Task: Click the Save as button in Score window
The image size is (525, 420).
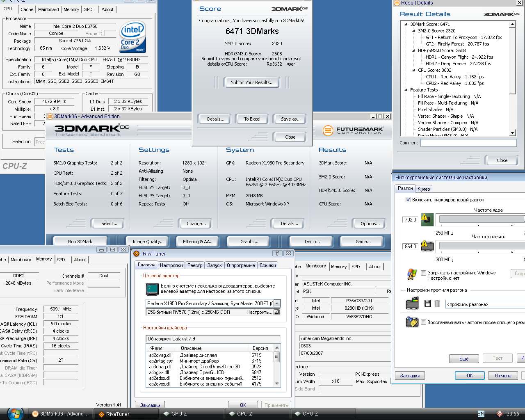Action: 290,119
